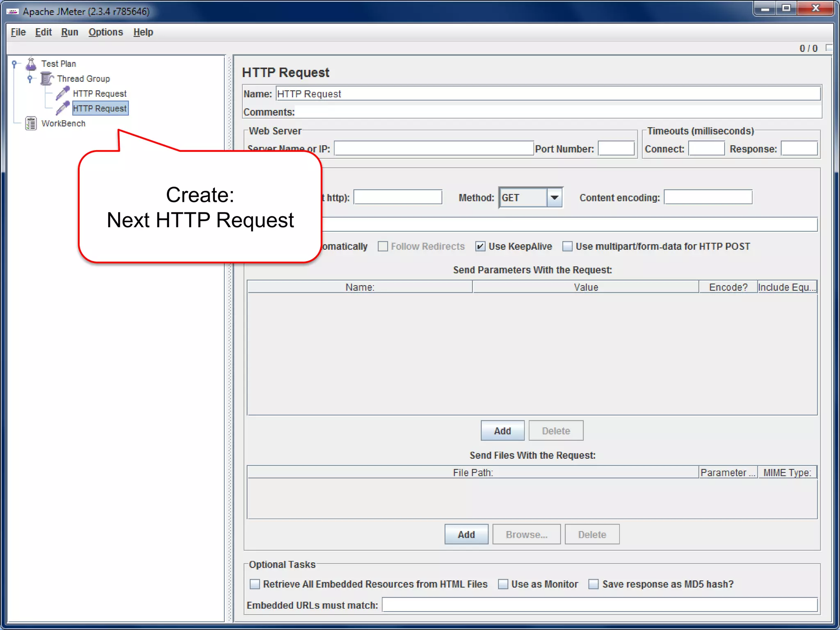Click the Test Plan flask icon
840x630 pixels.
(31, 64)
